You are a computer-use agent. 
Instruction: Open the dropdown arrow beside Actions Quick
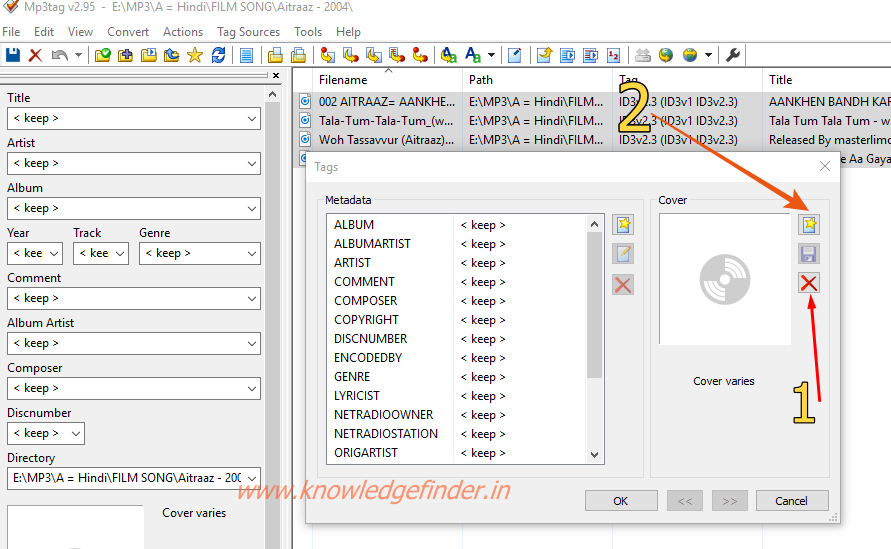coord(491,55)
